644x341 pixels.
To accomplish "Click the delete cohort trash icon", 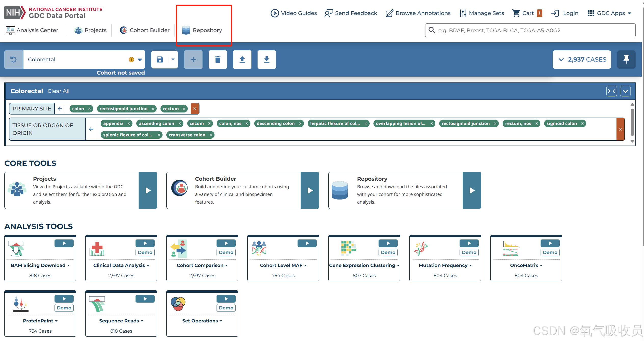I will 218,60.
